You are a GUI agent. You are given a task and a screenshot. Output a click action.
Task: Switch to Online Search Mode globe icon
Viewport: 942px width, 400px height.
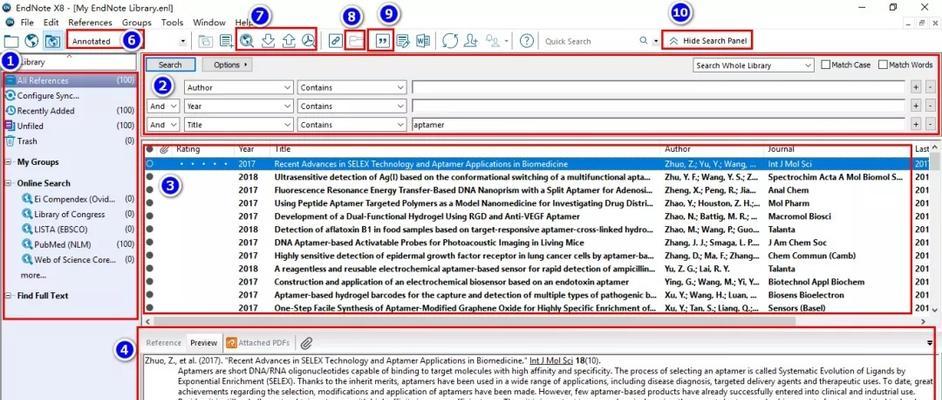[x=32, y=41]
